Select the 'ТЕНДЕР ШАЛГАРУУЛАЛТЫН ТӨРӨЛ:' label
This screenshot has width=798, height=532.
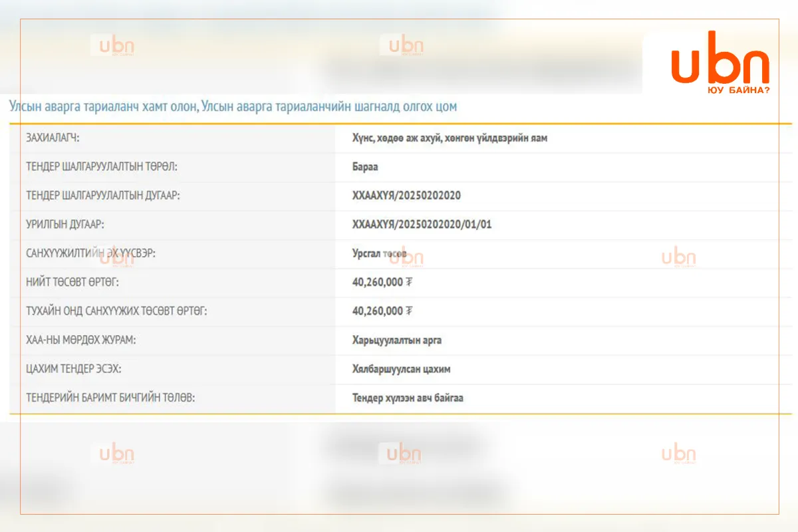[102, 167]
